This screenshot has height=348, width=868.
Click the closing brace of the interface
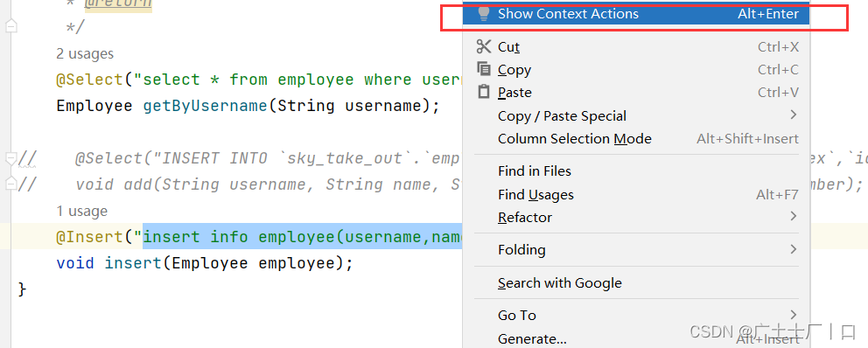[22, 289]
